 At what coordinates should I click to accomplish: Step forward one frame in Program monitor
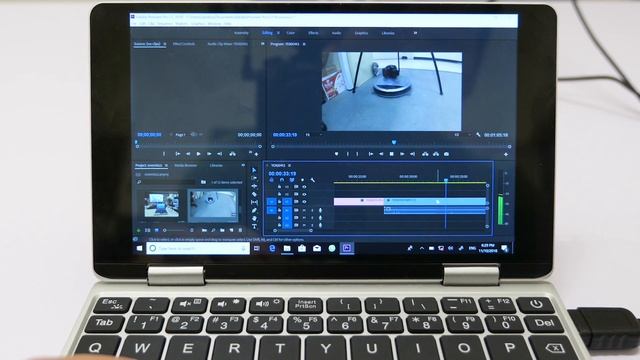pos(402,154)
